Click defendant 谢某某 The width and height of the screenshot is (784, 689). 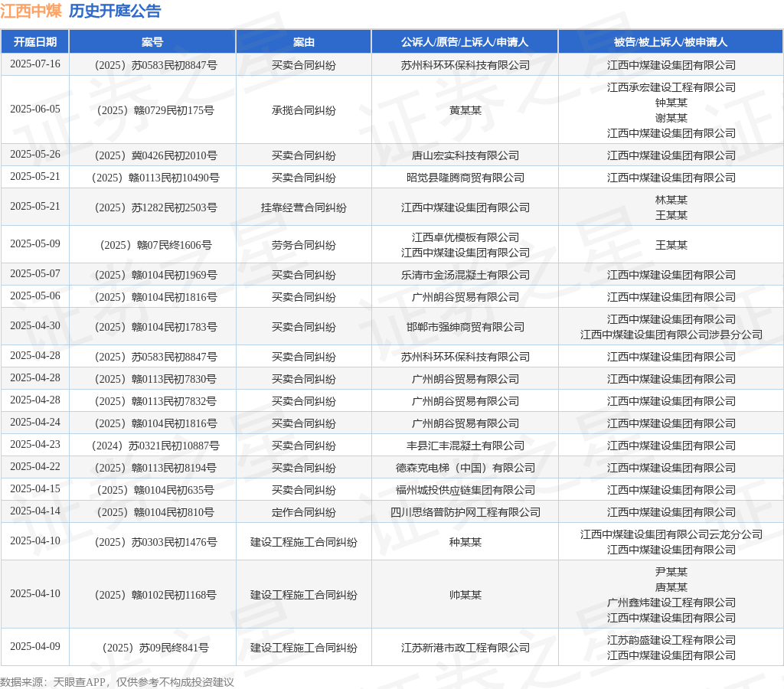(x=671, y=118)
